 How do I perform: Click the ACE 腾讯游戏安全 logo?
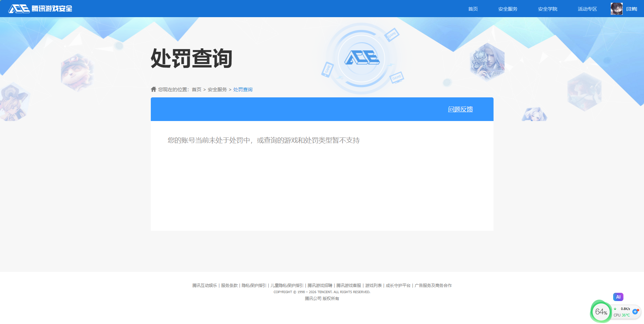(x=40, y=9)
